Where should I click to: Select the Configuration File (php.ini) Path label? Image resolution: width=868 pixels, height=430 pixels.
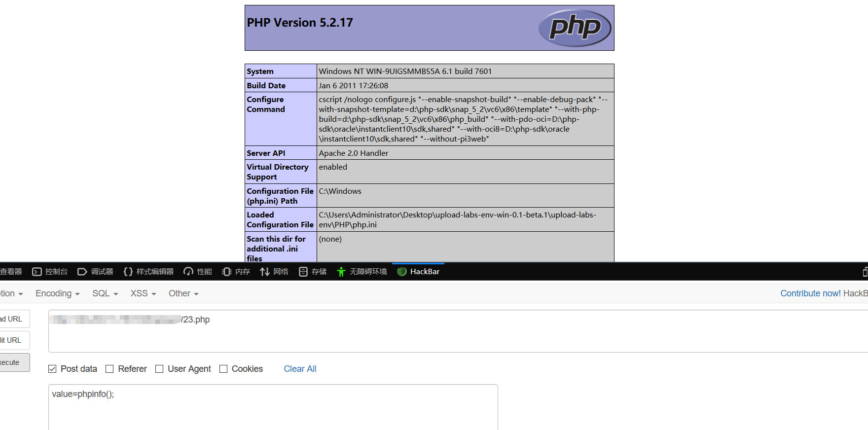(280, 196)
